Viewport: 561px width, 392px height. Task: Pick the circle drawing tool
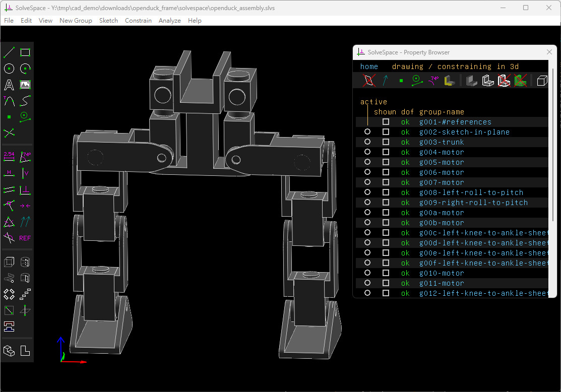coord(9,69)
